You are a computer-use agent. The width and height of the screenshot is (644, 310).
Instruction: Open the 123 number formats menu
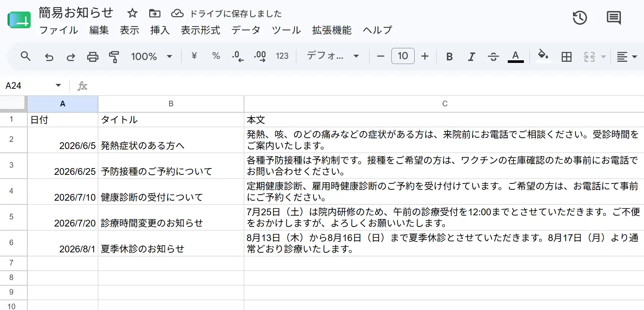tap(282, 56)
